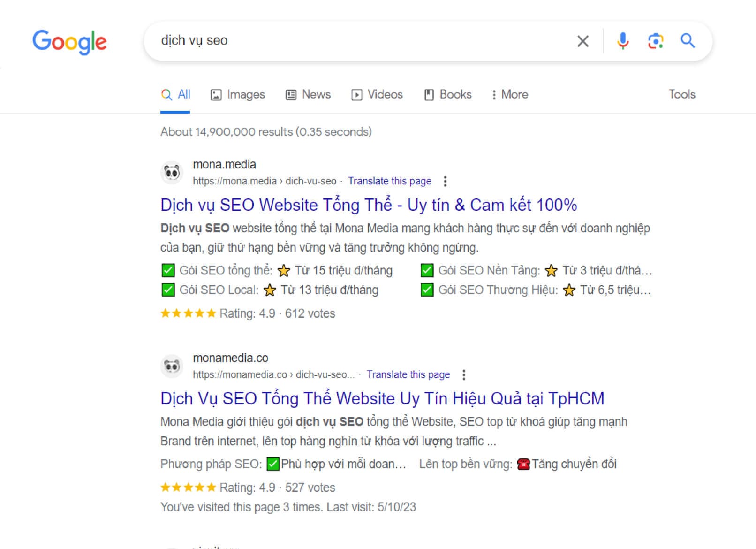Focus the search input field
756x549 pixels.
pos(356,41)
